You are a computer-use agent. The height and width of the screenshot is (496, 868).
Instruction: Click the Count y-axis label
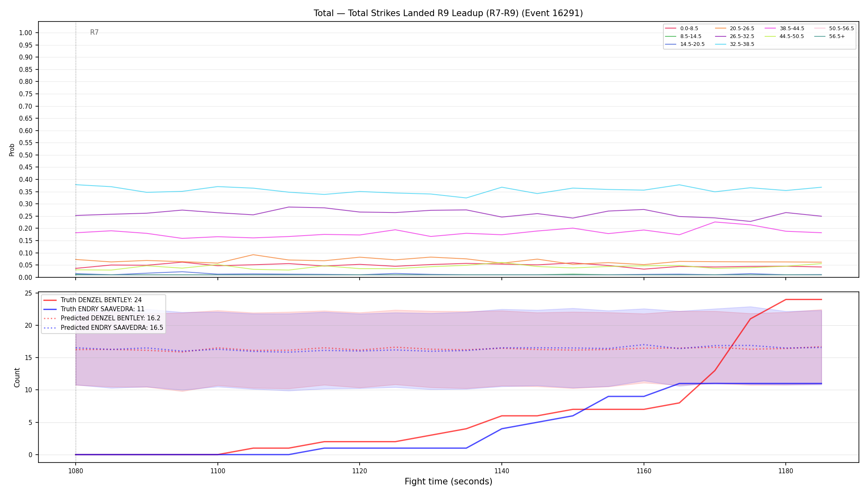click(17, 377)
